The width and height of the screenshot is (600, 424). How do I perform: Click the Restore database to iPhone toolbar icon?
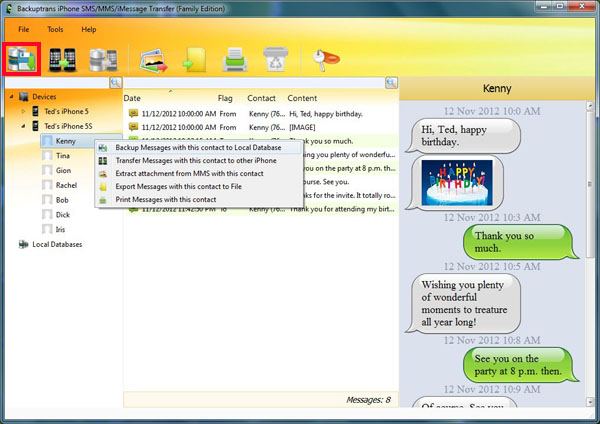103,60
